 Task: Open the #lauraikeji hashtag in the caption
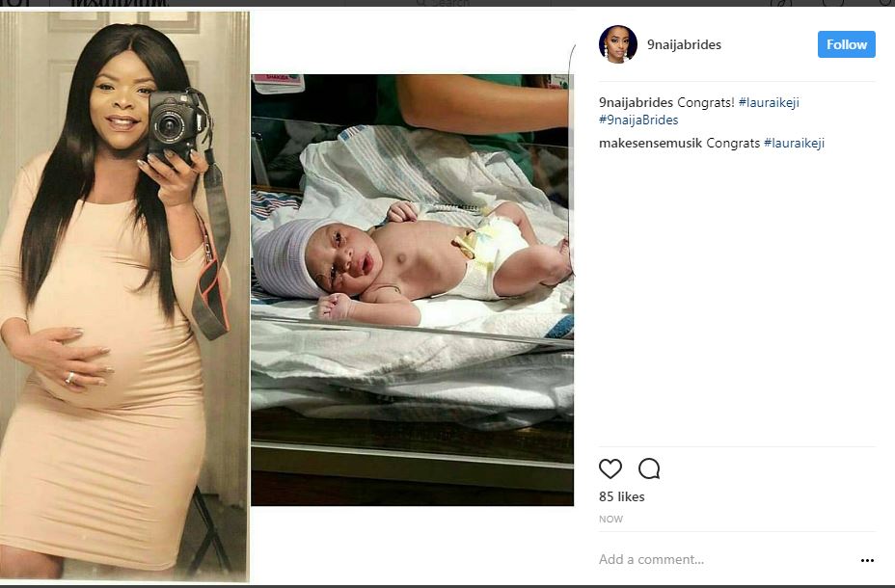[769, 102]
